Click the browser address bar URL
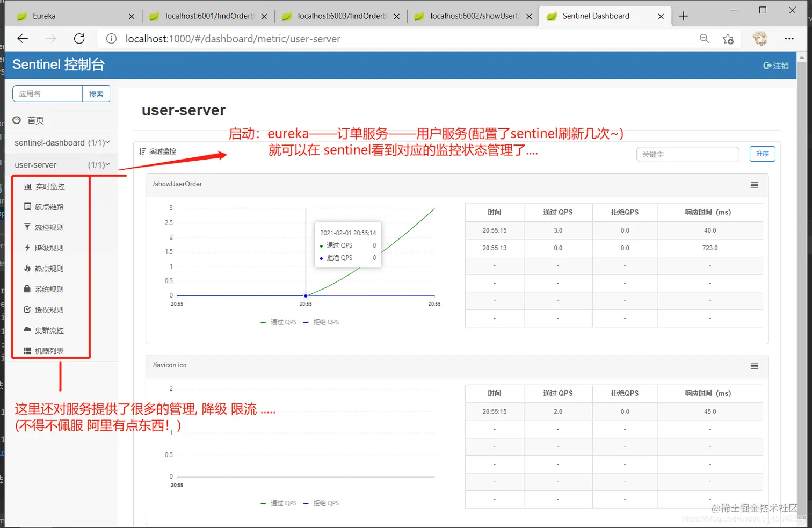 tap(233, 39)
